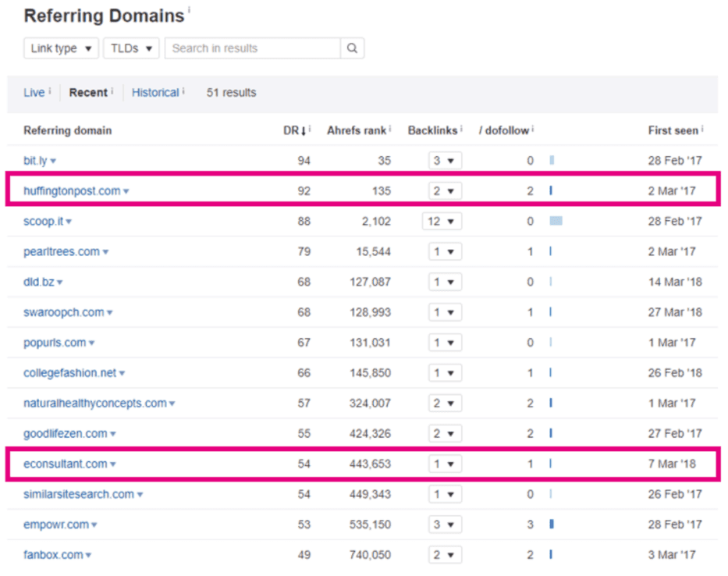Sort by Ahrefs rank column header
Image resolution: width=728 pixels, height=576 pixels.
tap(357, 130)
